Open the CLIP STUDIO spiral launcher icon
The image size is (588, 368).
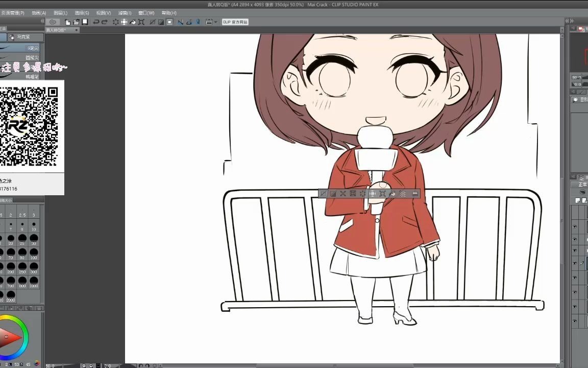53,22
